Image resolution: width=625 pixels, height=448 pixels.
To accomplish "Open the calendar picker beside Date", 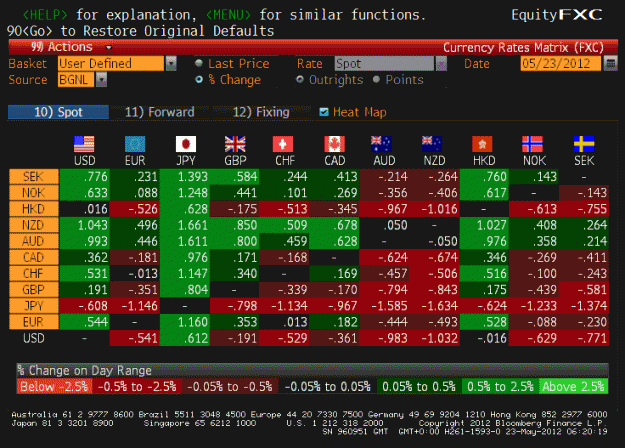I will click(x=610, y=63).
